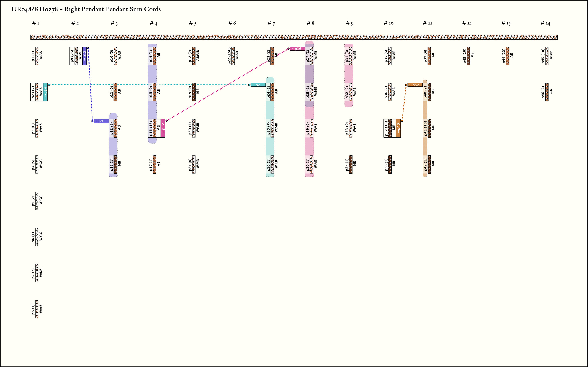Screen dimensions: 588x367
Task: Click the magenta →p27 tag
Action: 163,128
